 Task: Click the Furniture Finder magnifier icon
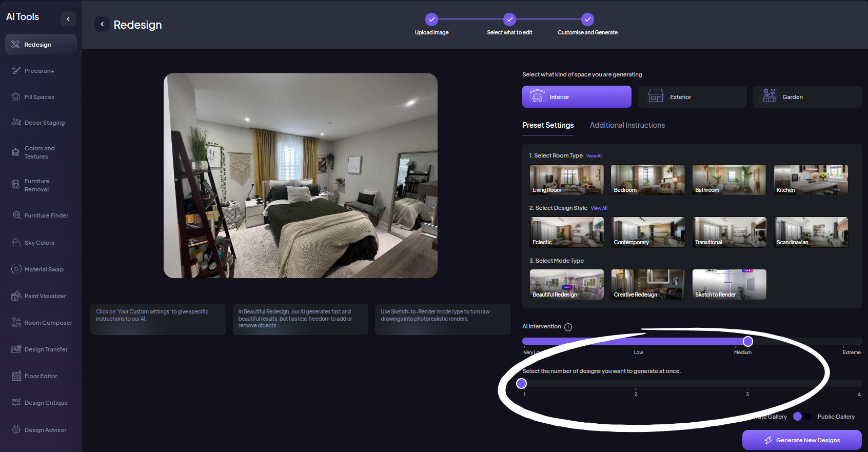point(16,215)
